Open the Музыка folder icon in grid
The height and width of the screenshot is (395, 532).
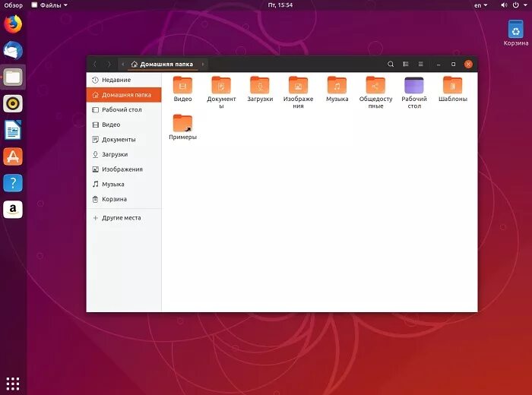[337, 85]
